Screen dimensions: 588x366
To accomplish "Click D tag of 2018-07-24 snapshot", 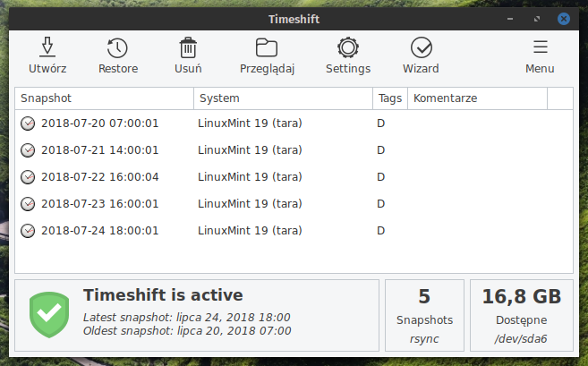I will coord(380,231).
